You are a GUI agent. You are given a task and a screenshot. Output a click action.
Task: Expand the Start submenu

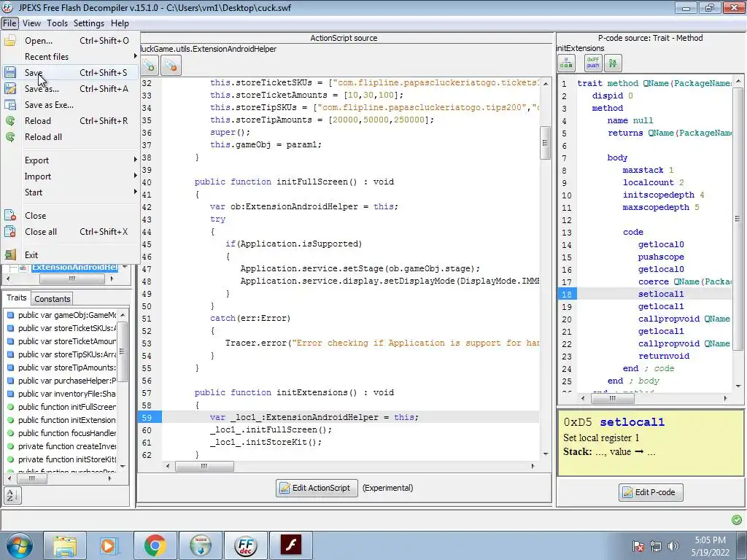pos(71,192)
